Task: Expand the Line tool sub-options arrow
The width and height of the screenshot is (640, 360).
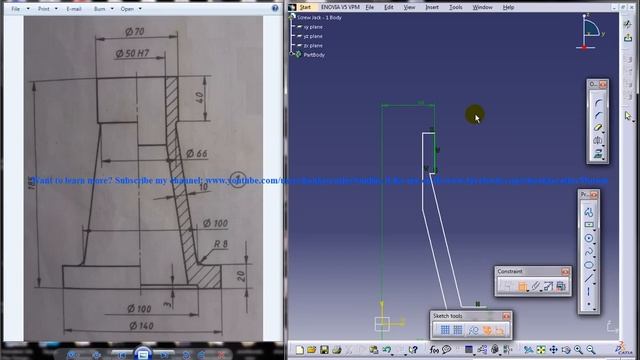Action: pos(595,283)
